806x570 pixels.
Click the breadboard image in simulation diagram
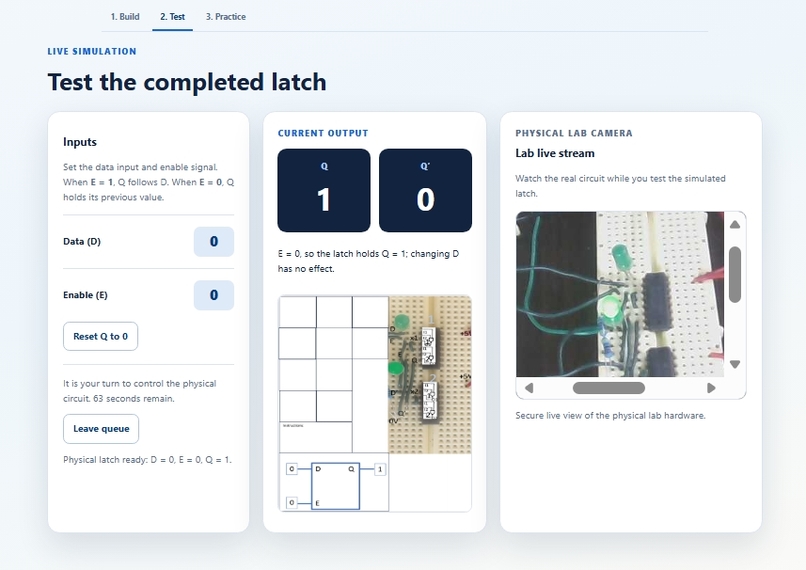430,375
